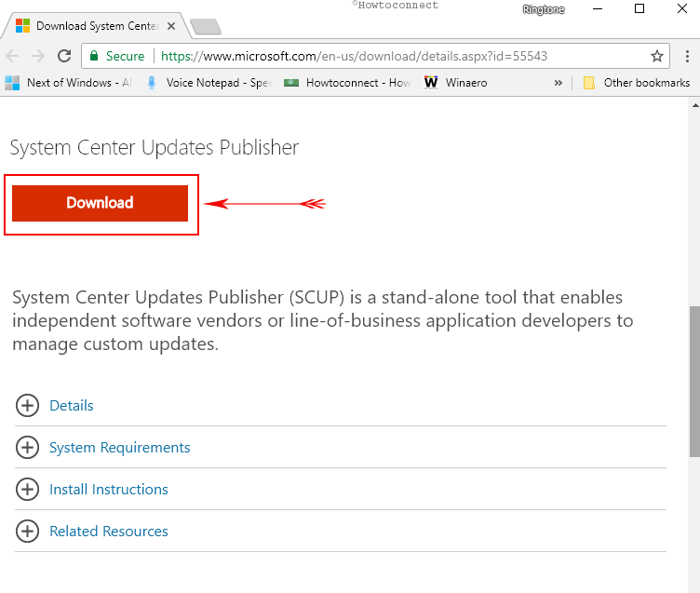Reload the page with the refresh icon
This screenshot has width=700, height=593.
click(x=64, y=56)
